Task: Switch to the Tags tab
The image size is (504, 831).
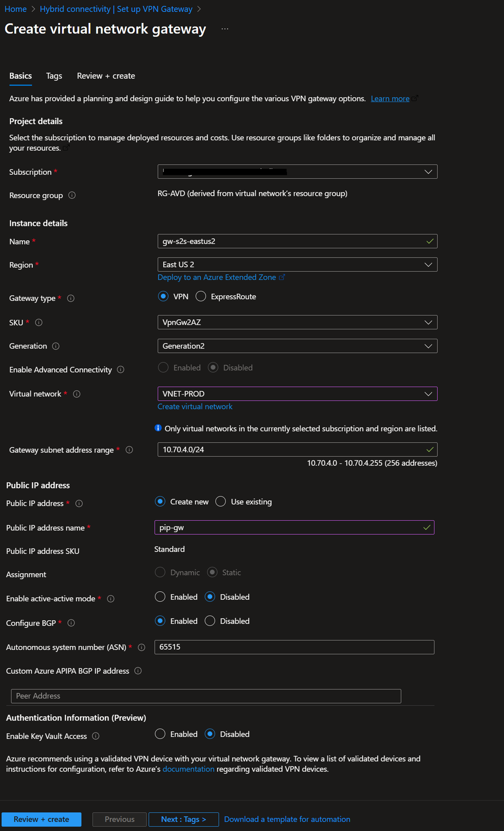Action: (54, 76)
